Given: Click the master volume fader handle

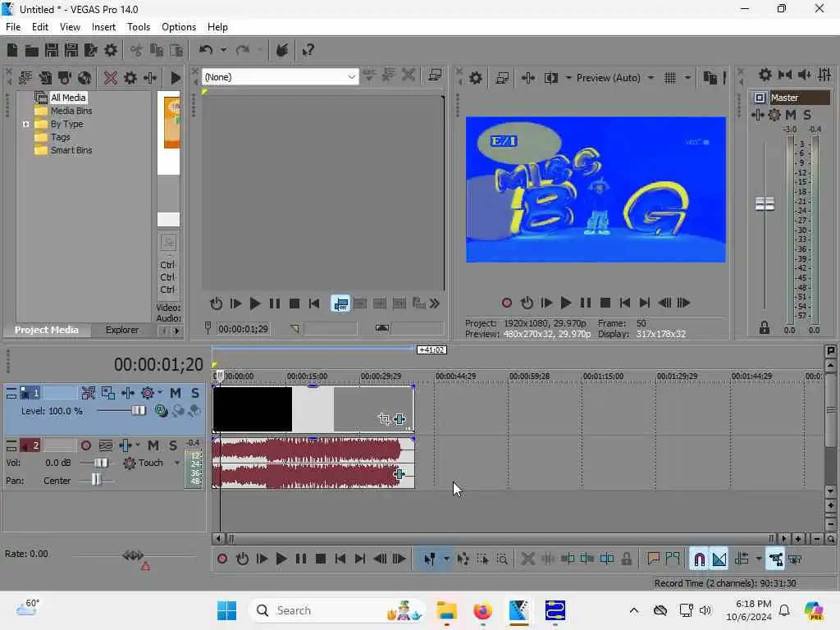Looking at the screenshot, I should [765, 203].
